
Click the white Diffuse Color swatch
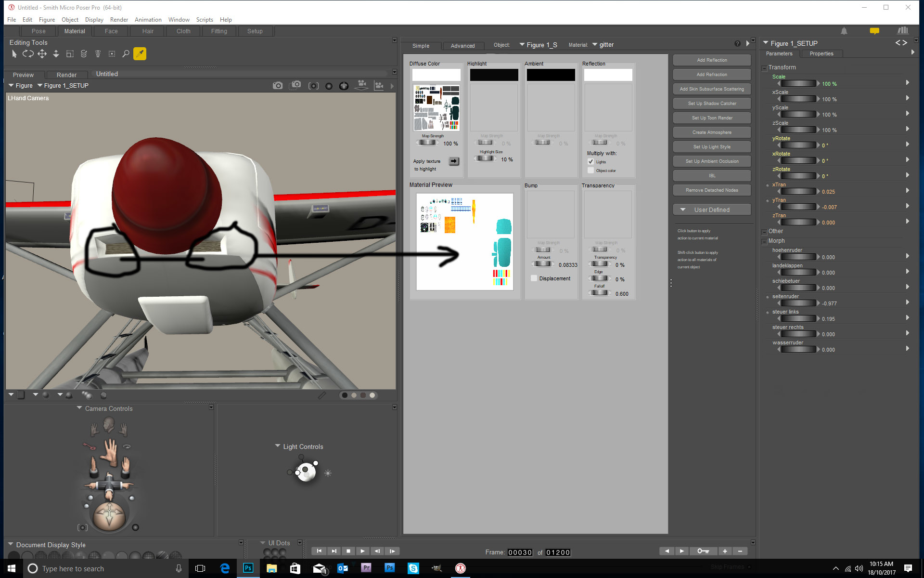point(436,75)
